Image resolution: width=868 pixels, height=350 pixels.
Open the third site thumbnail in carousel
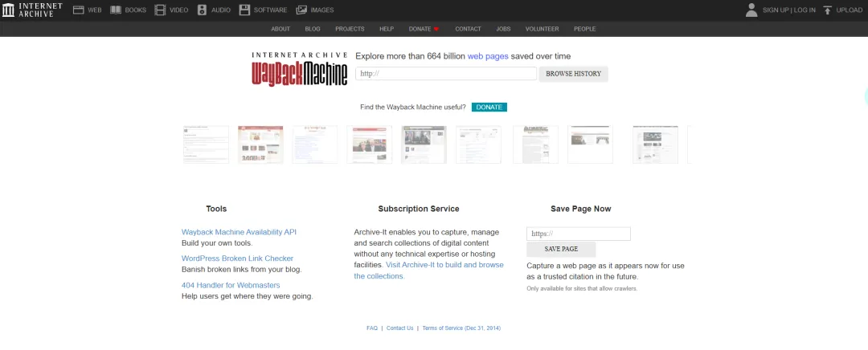(314, 144)
